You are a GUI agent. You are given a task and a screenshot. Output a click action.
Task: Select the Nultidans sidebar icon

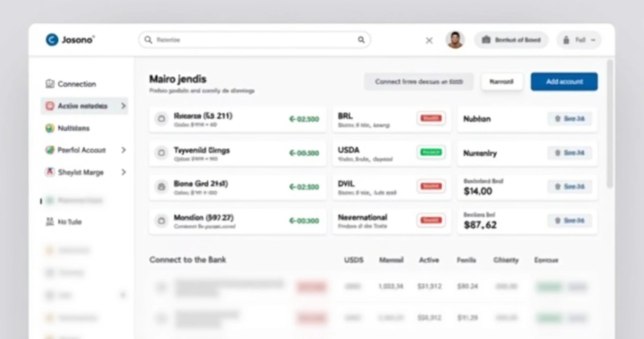pos(50,128)
